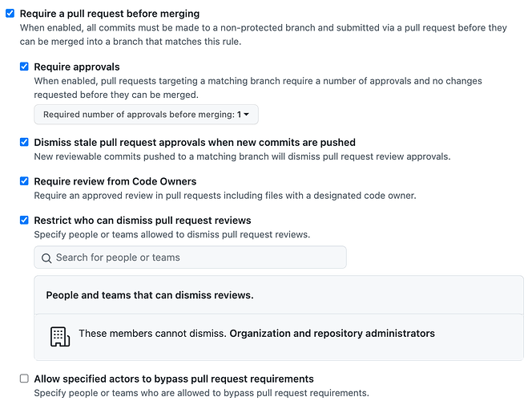532x401 pixels.
Task: Click Require a pull request before merging label
Action: pyautogui.click(x=110, y=14)
